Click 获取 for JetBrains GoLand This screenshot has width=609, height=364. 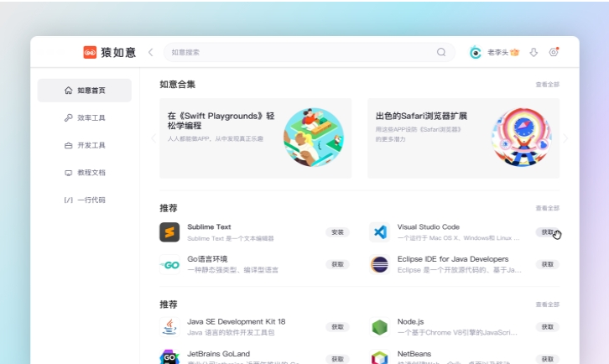337,359
